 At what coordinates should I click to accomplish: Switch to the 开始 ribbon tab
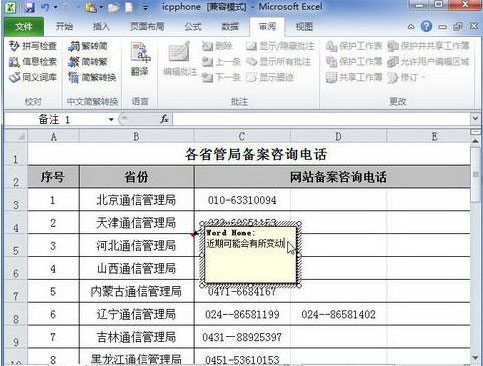coord(64,27)
